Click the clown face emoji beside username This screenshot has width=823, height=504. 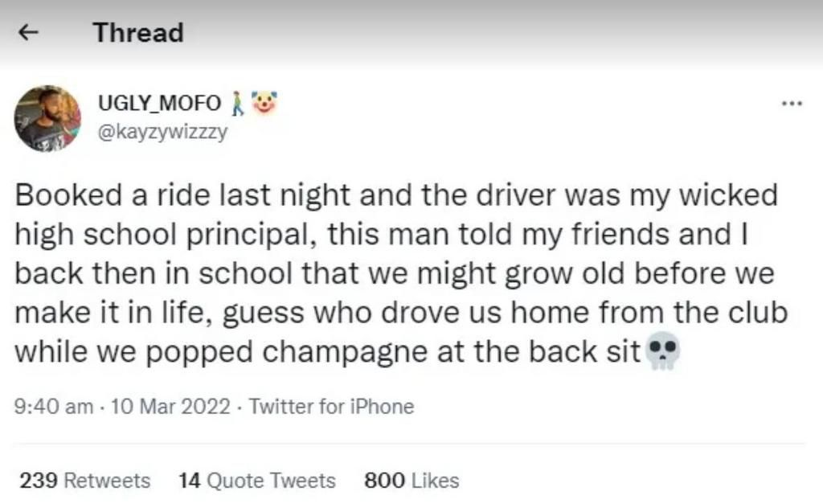pyautogui.click(x=263, y=104)
